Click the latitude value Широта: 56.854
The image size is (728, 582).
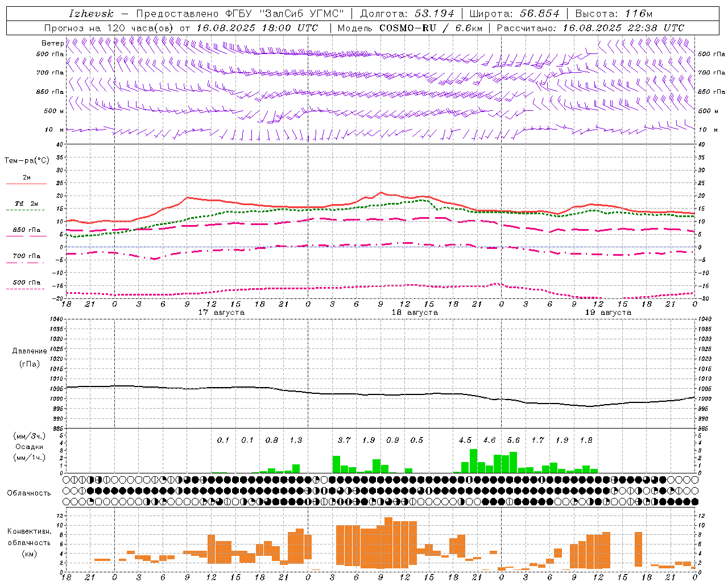coord(514,14)
